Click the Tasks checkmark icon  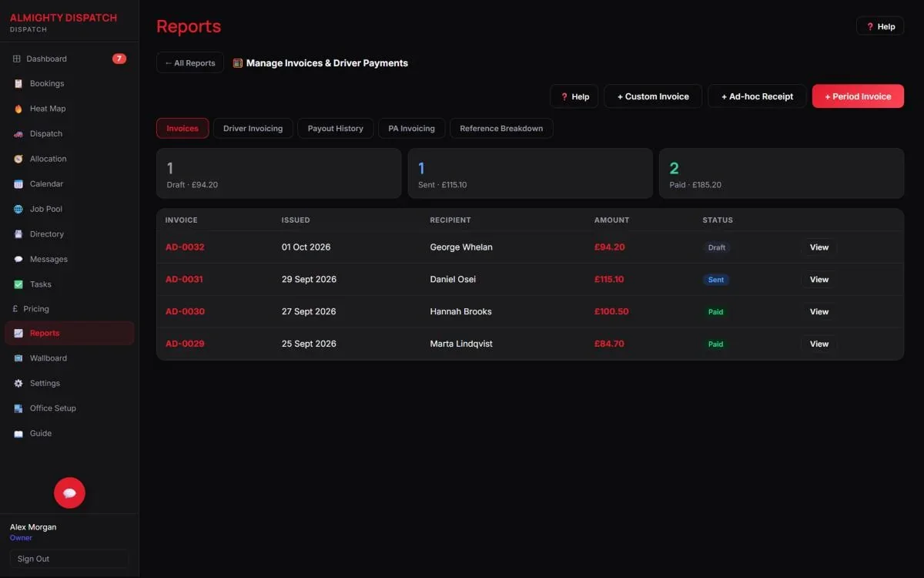18,284
